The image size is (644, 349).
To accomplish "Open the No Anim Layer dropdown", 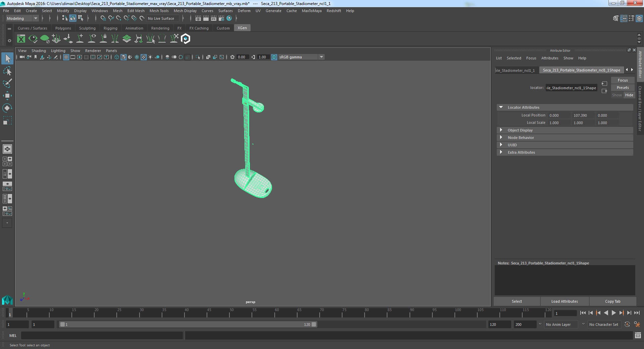I will (x=562, y=325).
